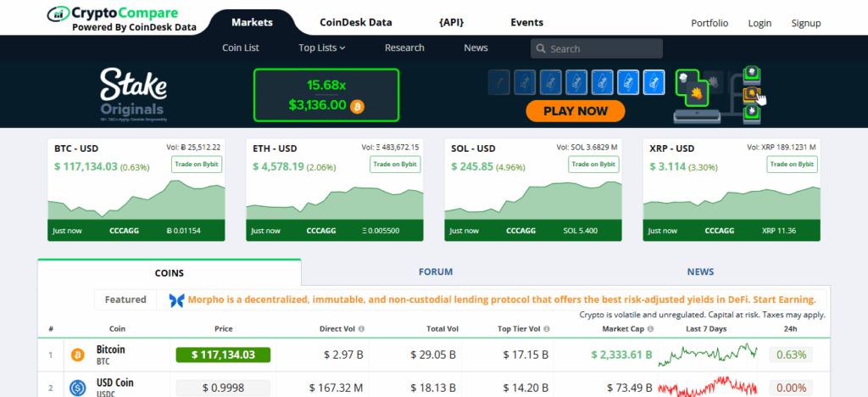This screenshot has width=868, height=397.
Task: Click the XRP - USD price $ 3.114
Action: [668, 166]
